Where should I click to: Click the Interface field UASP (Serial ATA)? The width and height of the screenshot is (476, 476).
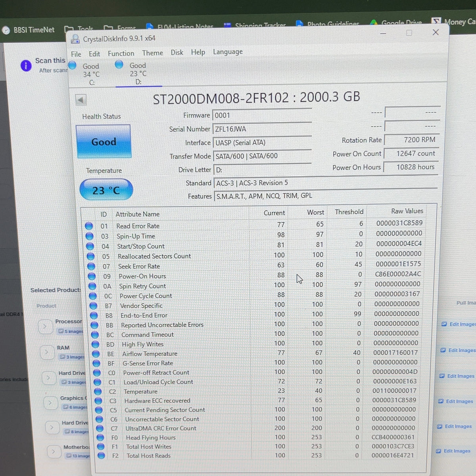262,142
